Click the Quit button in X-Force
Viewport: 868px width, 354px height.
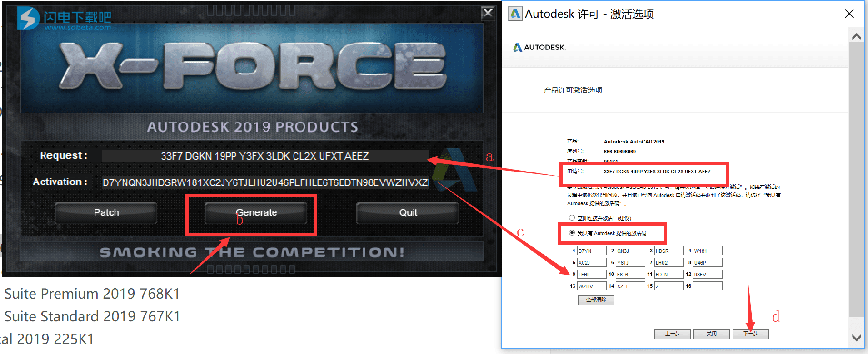tap(408, 213)
